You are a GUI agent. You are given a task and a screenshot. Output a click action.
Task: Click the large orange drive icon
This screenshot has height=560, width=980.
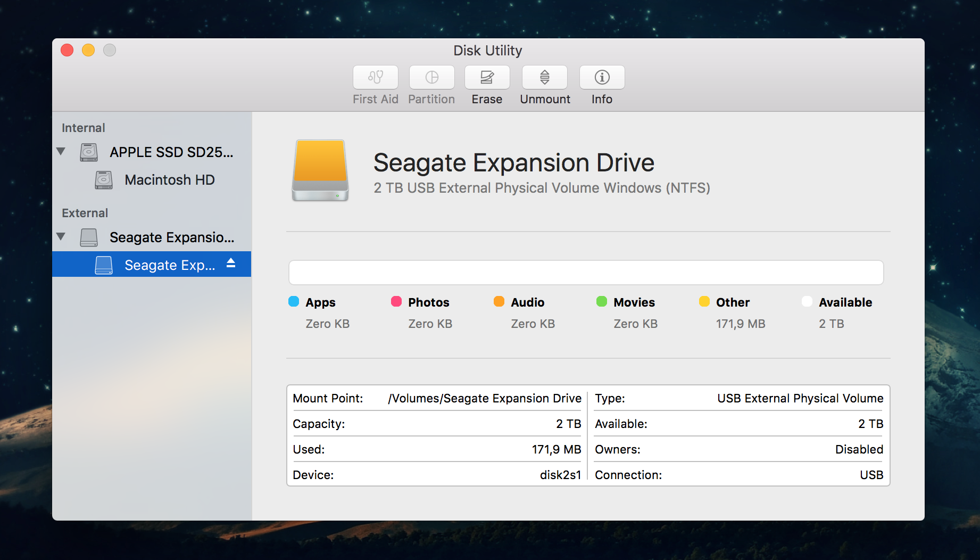click(320, 170)
